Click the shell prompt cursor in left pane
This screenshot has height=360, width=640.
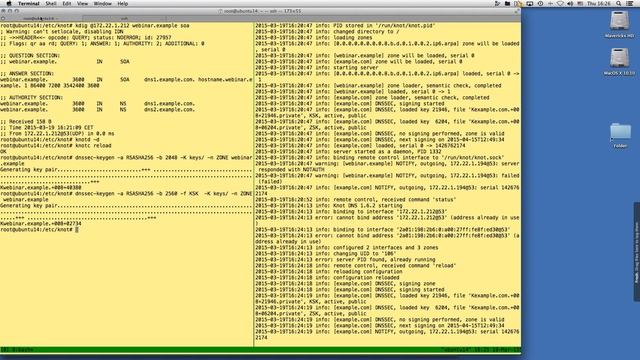tap(77, 230)
